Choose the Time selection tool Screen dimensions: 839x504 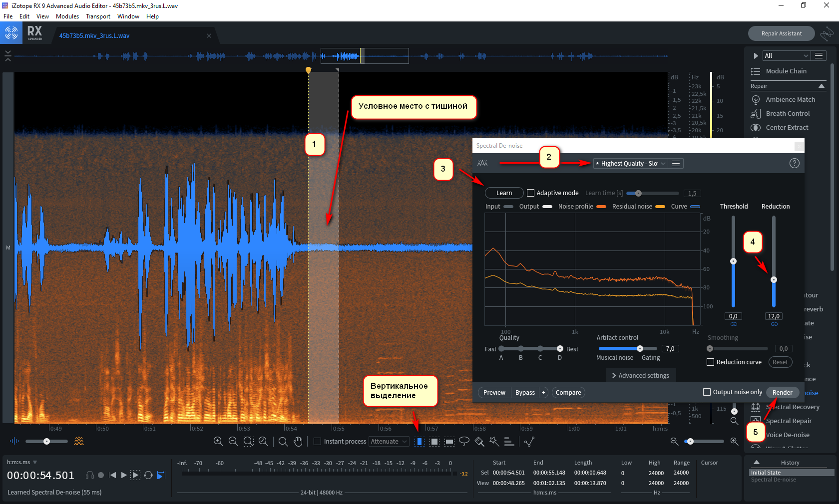(419, 441)
